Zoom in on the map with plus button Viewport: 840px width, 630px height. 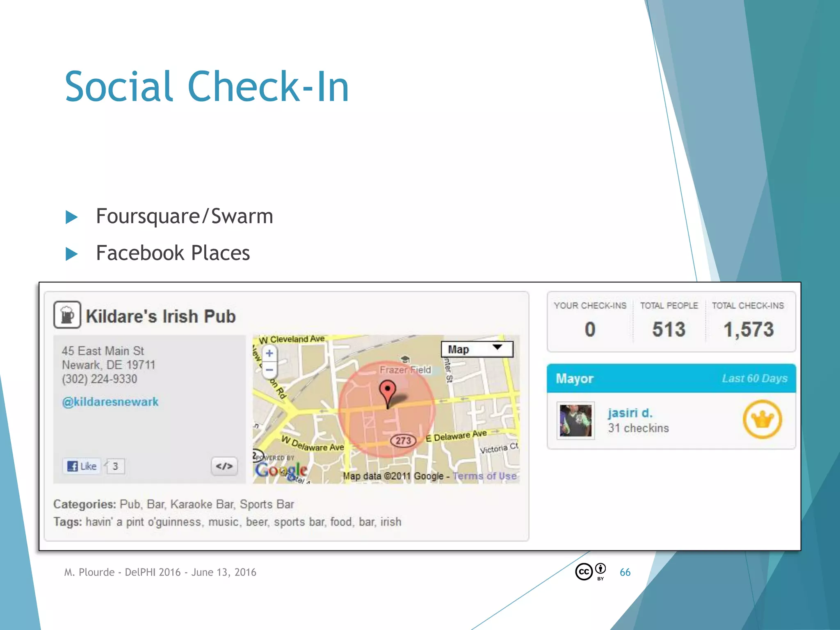point(269,354)
